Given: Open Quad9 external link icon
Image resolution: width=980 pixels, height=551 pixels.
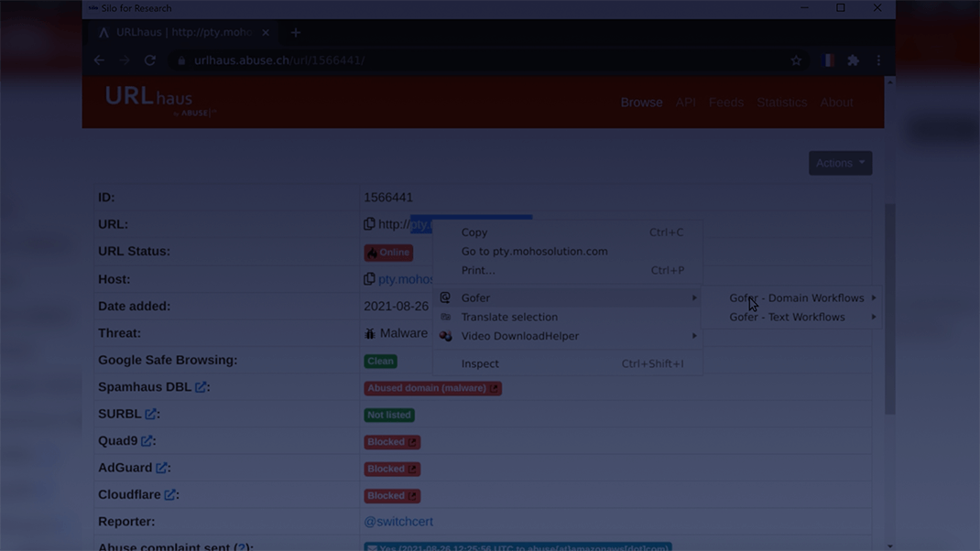Looking at the screenshot, I should pyautogui.click(x=147, y=441).
